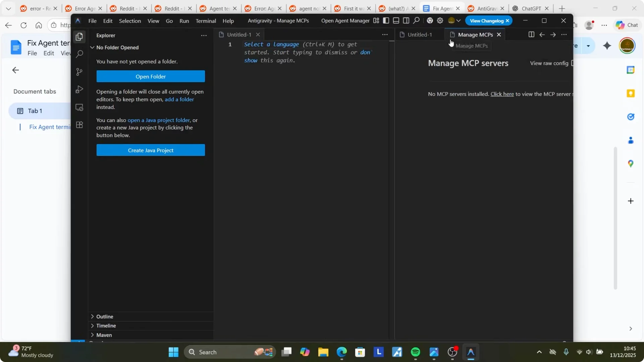Toggle the secondary side bar visibility
The image size is (644, 362).
point(406,21)
